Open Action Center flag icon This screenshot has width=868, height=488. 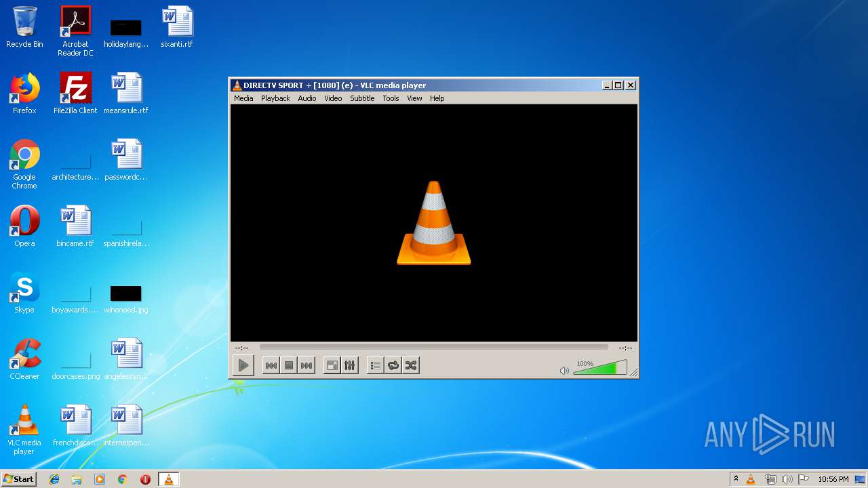(x=804, y=479)
